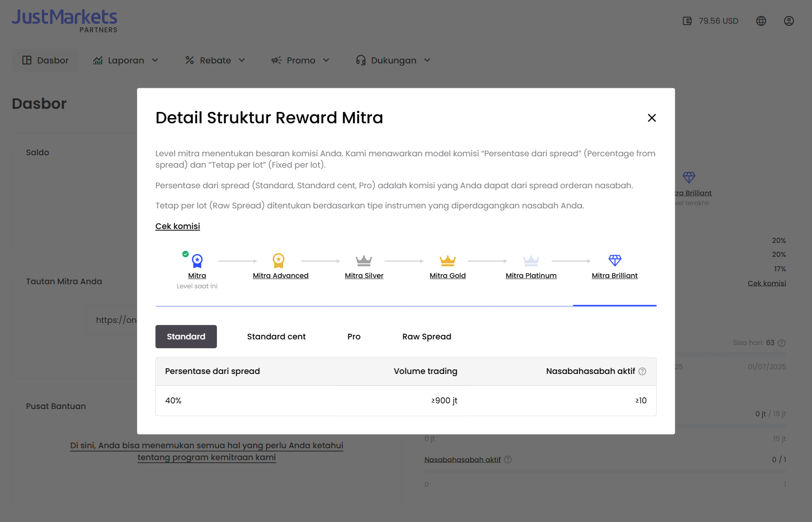This screenshot has width=812, height=522.
Task: Click the Mitra level label
Action: tap(197, 275)
